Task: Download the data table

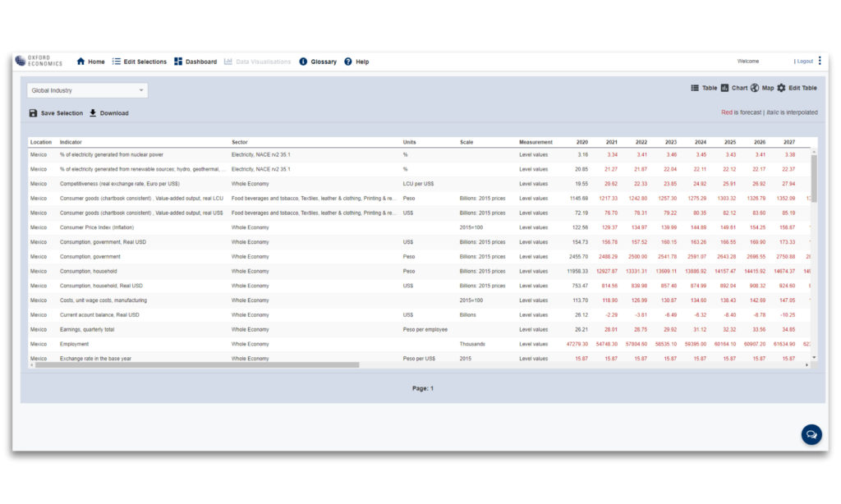Action: coord(109,113)
